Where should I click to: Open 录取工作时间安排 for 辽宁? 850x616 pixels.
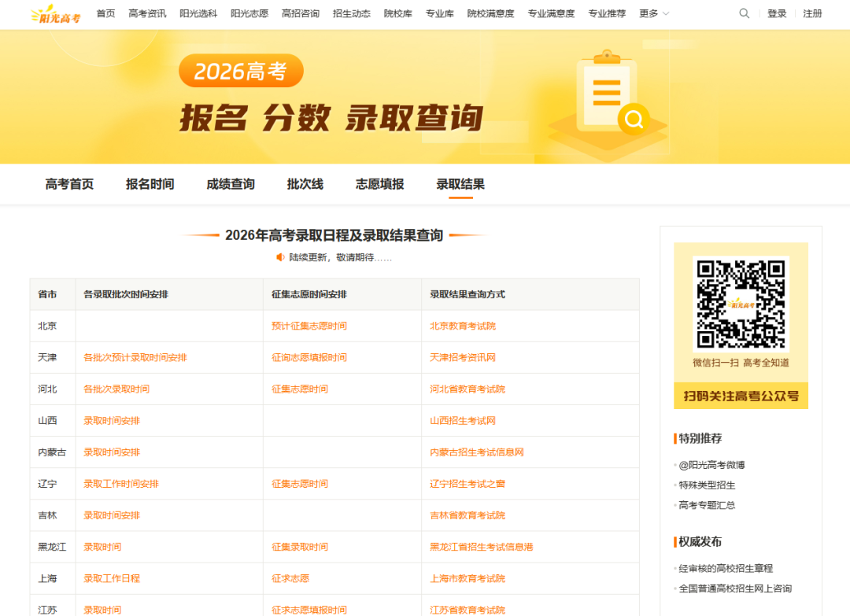pyautogui.click(x=121, y=484)
